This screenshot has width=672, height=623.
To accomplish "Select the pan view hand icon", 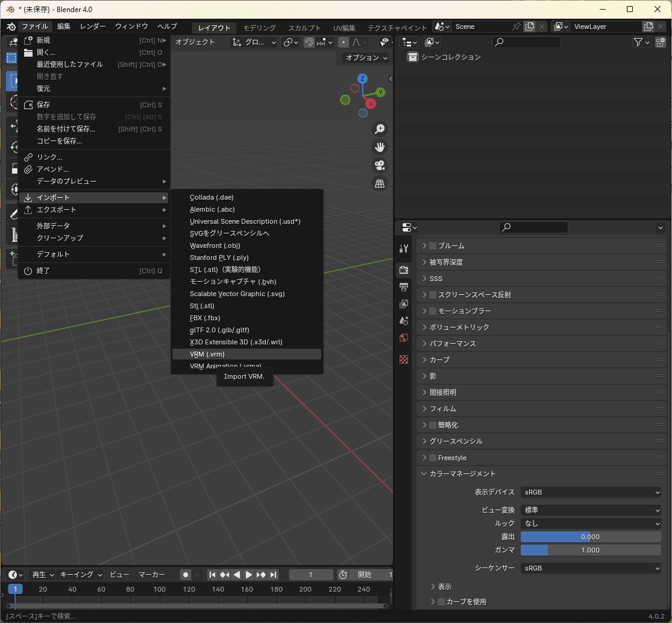I will 380,147.
